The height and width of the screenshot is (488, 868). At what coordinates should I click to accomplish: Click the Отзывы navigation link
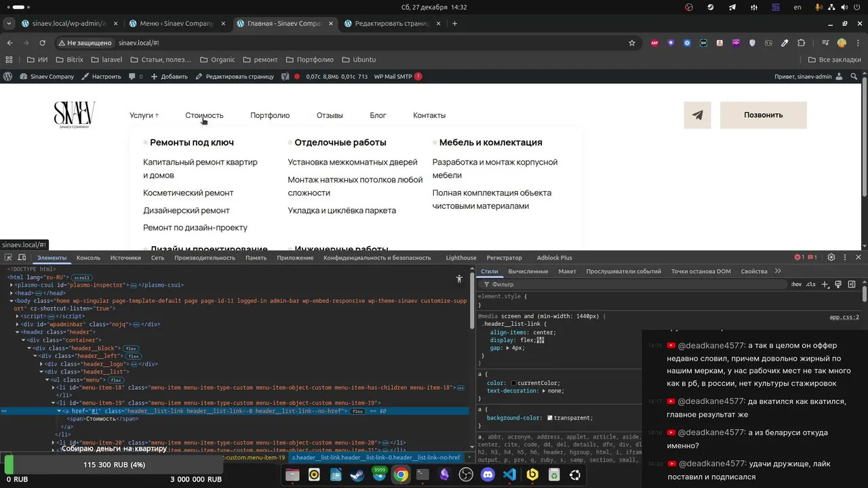pos(330,115)
